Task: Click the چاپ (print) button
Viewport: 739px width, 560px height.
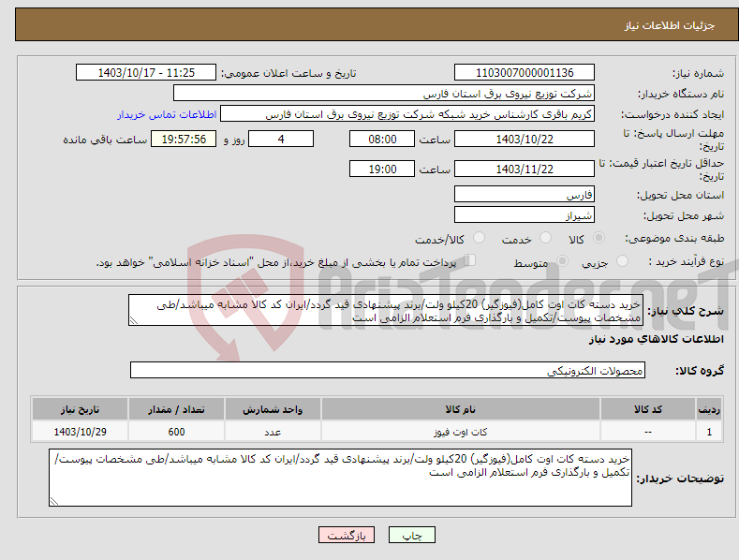Action: (x=411, y=535)
